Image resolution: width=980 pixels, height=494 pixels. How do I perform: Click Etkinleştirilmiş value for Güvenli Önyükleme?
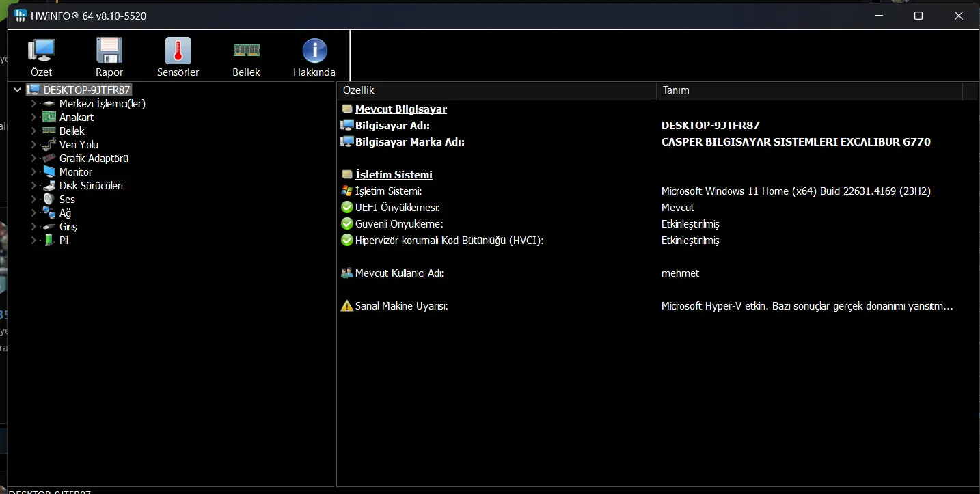pos(690,223)
